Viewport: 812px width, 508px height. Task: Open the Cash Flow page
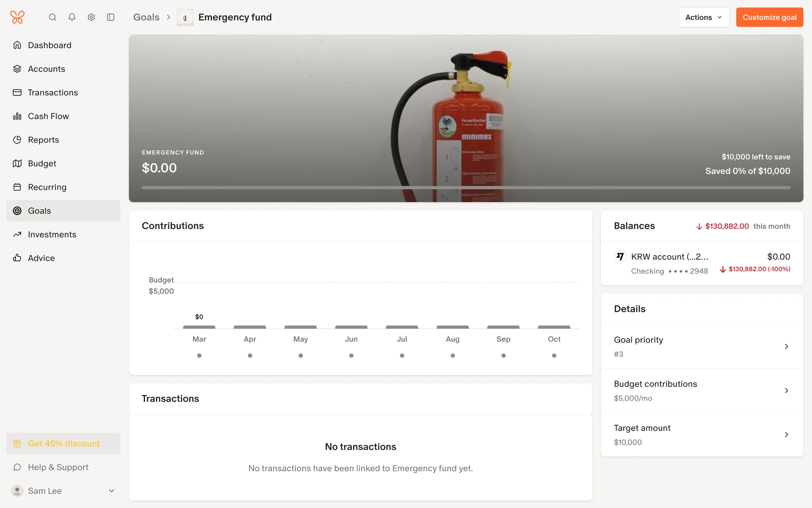[x=48, y=116]
